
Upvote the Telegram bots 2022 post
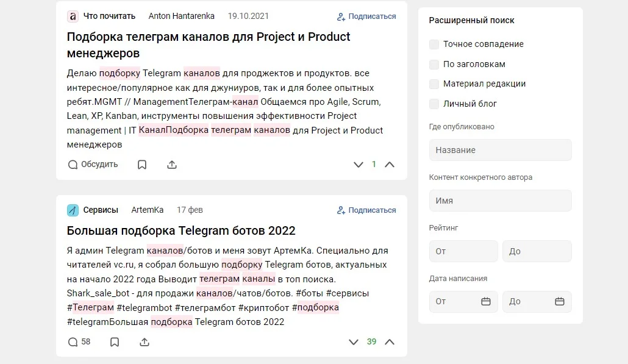(390, 342)
